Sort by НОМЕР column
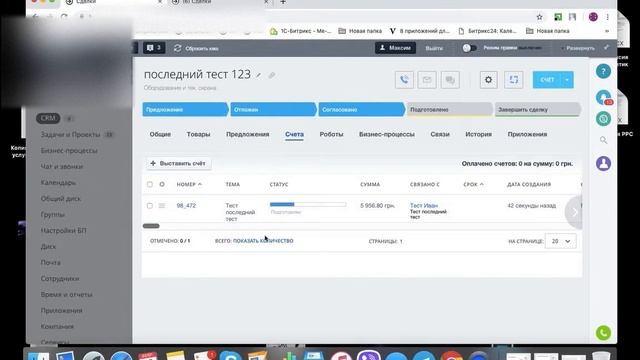 click(x=189, y=184)
